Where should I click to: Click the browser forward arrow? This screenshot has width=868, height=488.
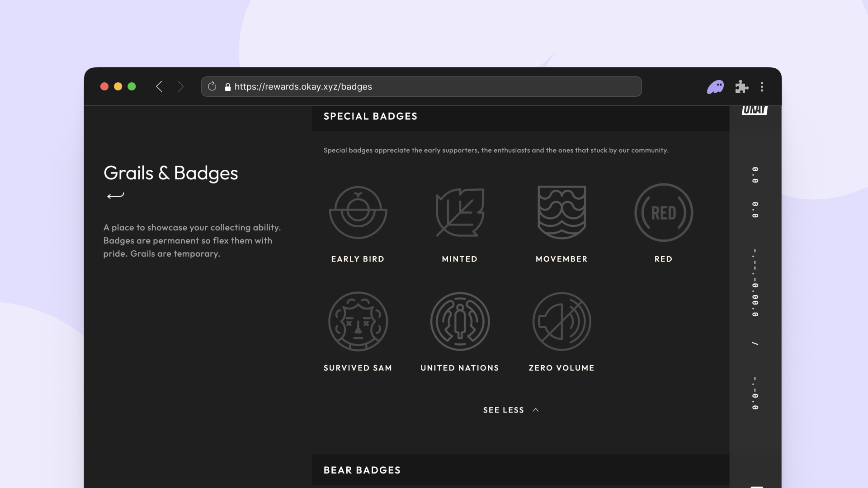pos(181,86)
